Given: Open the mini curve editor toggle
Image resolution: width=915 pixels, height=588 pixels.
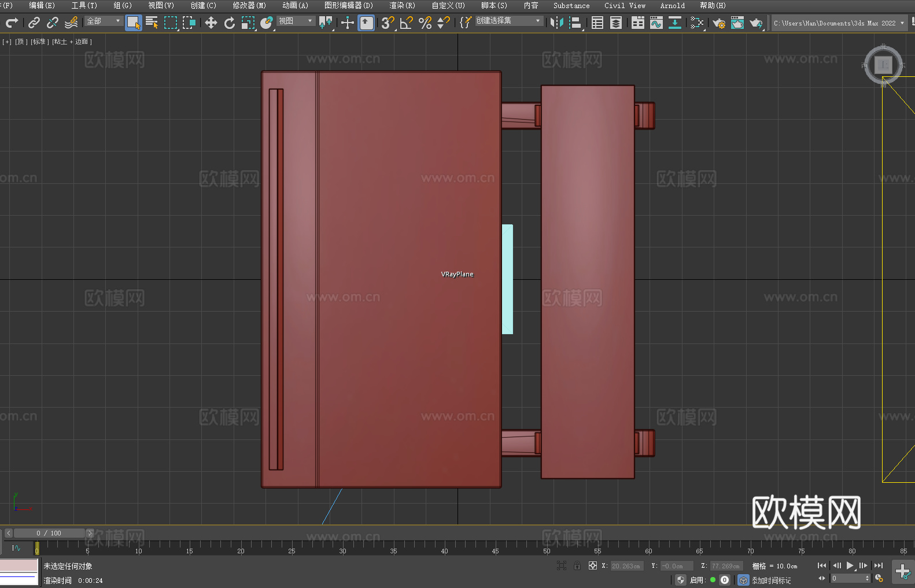Looking at the screenshot, I should (x=16, y=548).
